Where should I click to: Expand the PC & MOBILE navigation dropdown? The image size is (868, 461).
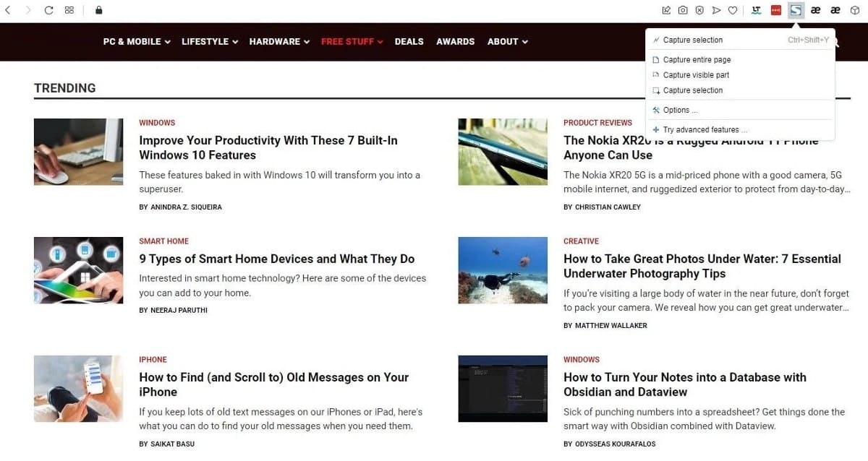[x=136, y=41]
